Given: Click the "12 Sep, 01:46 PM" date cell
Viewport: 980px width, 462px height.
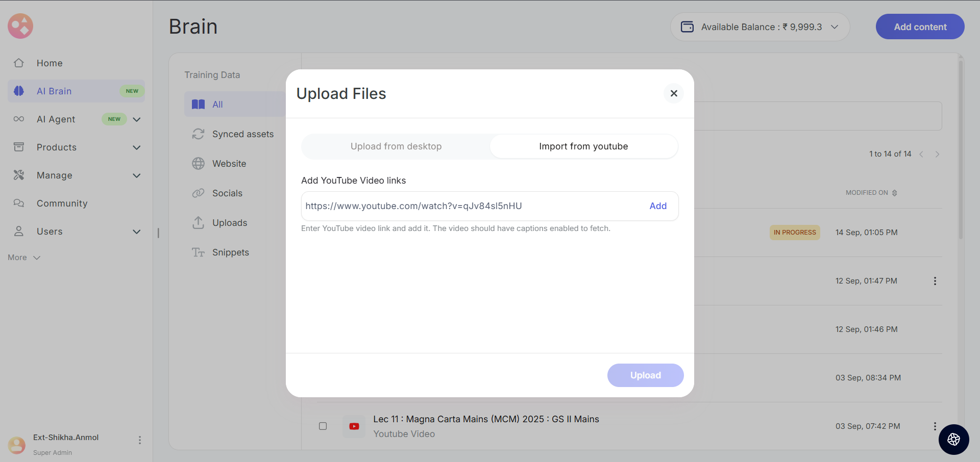Looking at the screenshot, I should click(x=866, y=329).
